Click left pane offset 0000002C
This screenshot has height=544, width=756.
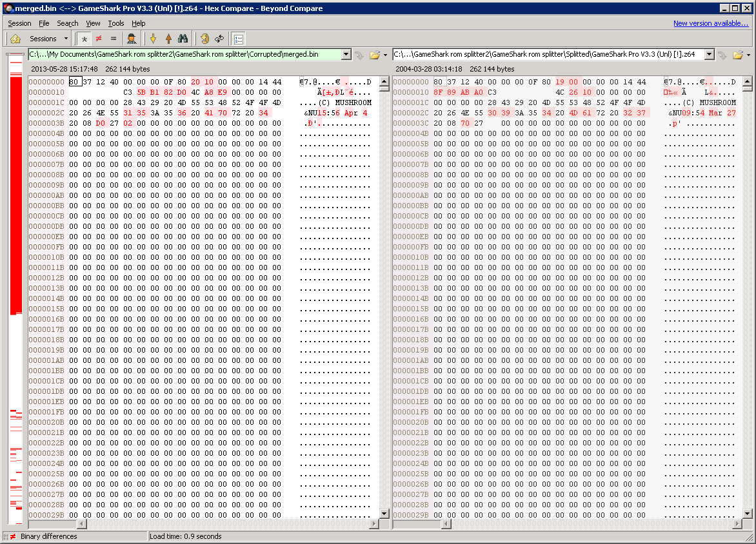[x=46, y=113]
